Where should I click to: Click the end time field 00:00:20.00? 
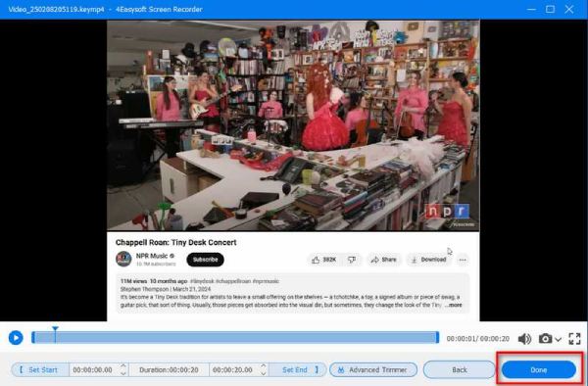(x=232, y=370)
